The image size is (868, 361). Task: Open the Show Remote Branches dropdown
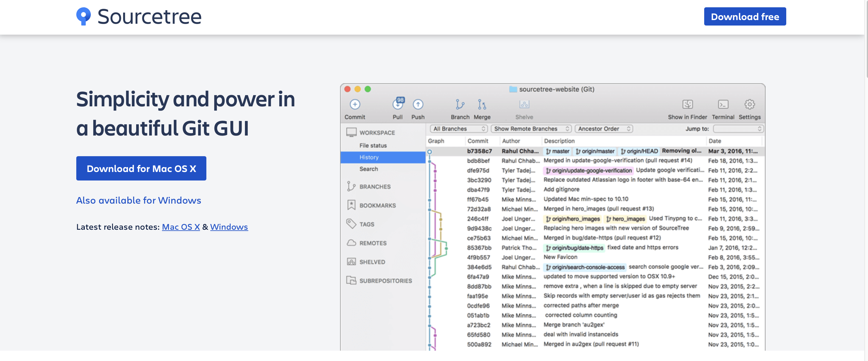pyautogui.click(x=531, y=129)
